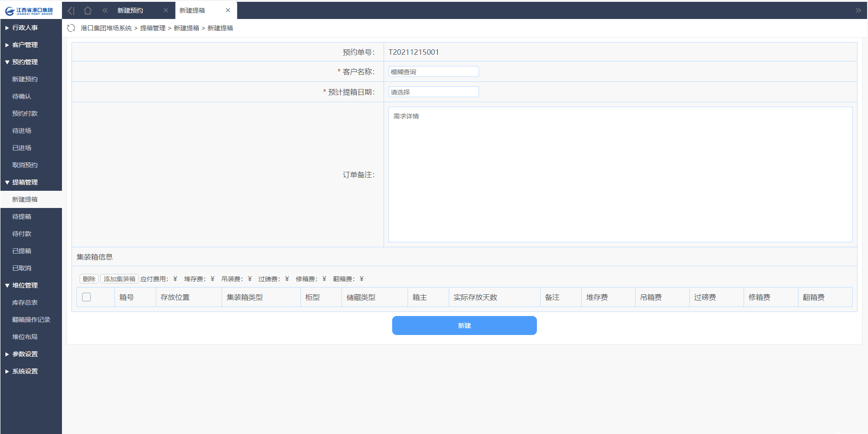Switch to the 新建预约 tab
The image size is (868, 434).
pyautogui.click(x=130, y=10)
